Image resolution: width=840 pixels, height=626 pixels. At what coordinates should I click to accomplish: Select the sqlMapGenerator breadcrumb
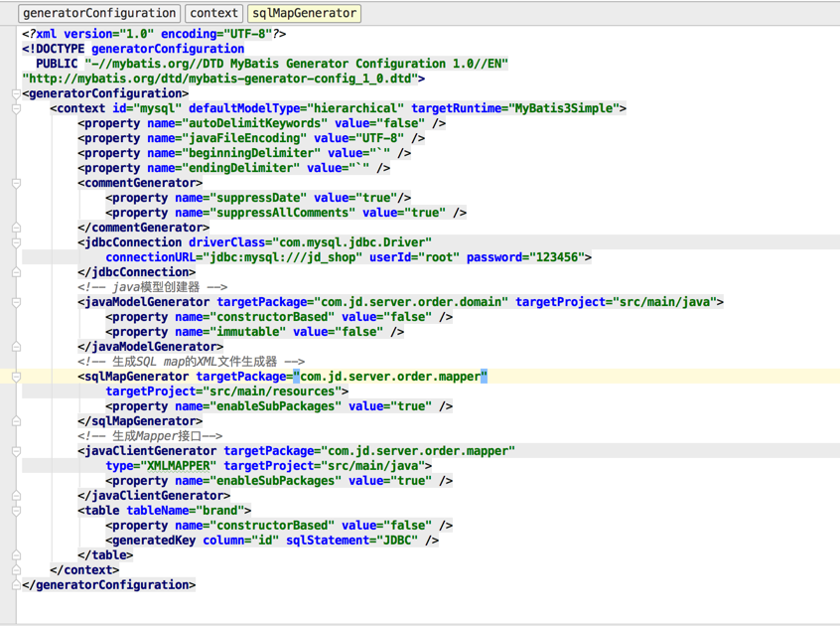(x=304, y=13)
